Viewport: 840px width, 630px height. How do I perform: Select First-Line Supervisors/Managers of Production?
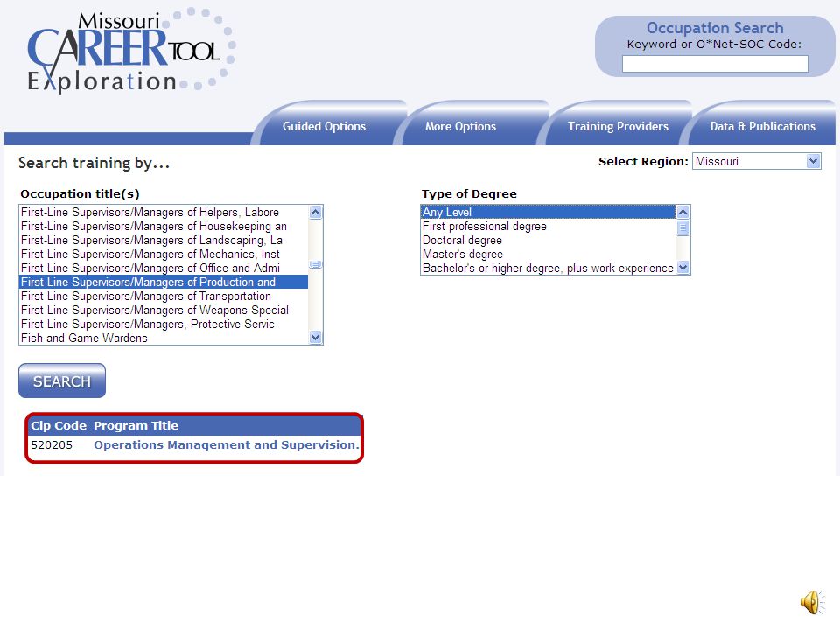coord(164,282)
